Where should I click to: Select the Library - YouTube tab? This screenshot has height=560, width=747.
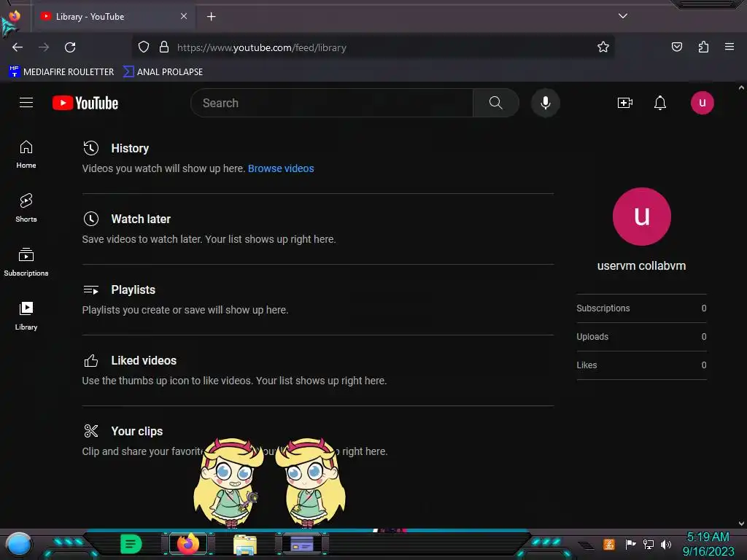(115, 17)
